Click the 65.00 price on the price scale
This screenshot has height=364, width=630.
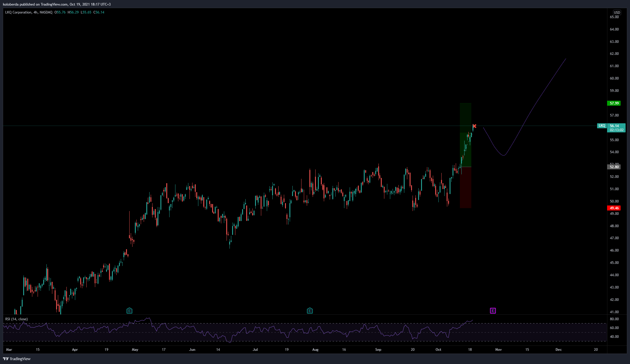pos(614,17)
